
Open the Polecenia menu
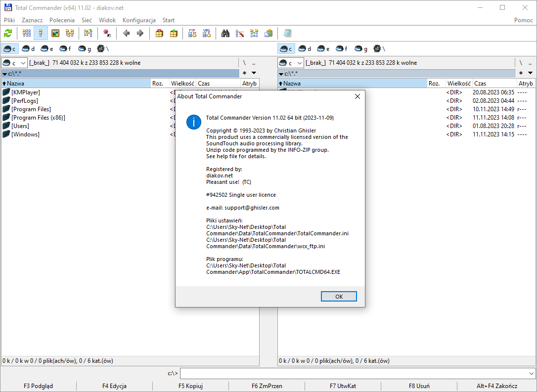[62, 20]
